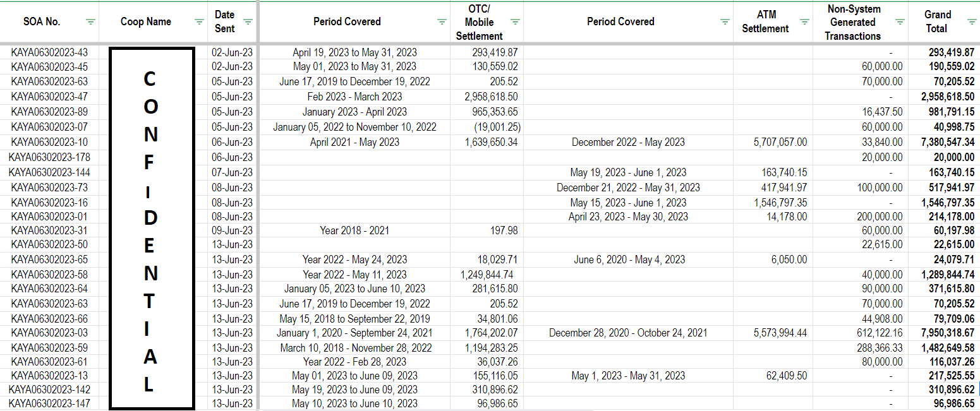Screen dimensions: 980x411
Task: Select the ATM settlement value 5,573,994.44
Action: [x=780, y=333]
